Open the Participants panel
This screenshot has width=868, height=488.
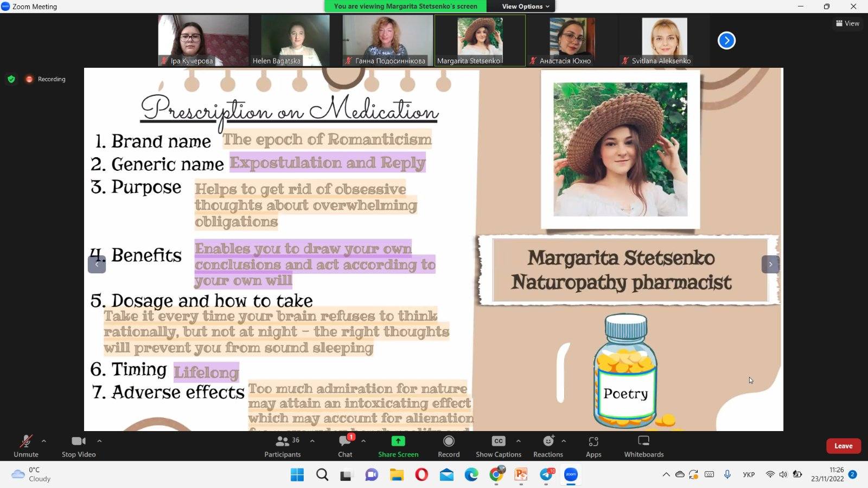pos(282,446)
